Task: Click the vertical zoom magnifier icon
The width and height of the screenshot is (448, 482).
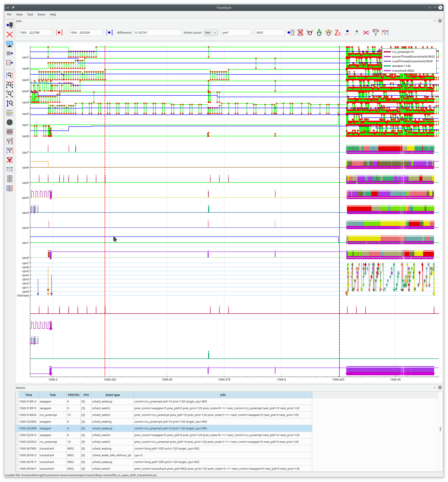Action: pos(10,103)
